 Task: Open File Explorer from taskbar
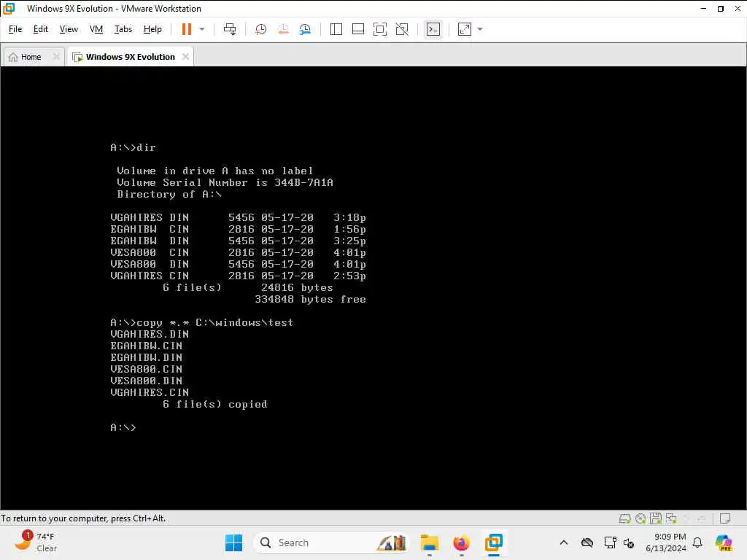click(429, 542)
